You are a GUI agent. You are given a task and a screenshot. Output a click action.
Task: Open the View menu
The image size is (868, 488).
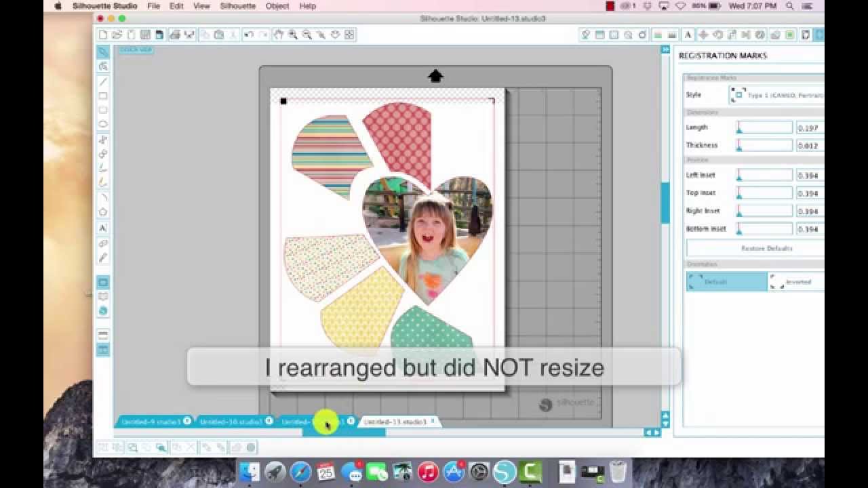(201, 6)
